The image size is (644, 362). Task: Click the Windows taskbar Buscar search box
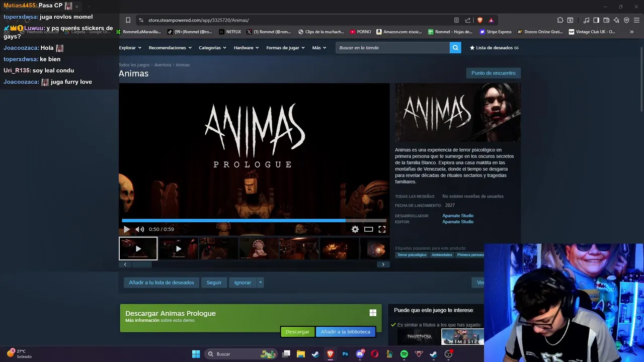click(241, 354)
